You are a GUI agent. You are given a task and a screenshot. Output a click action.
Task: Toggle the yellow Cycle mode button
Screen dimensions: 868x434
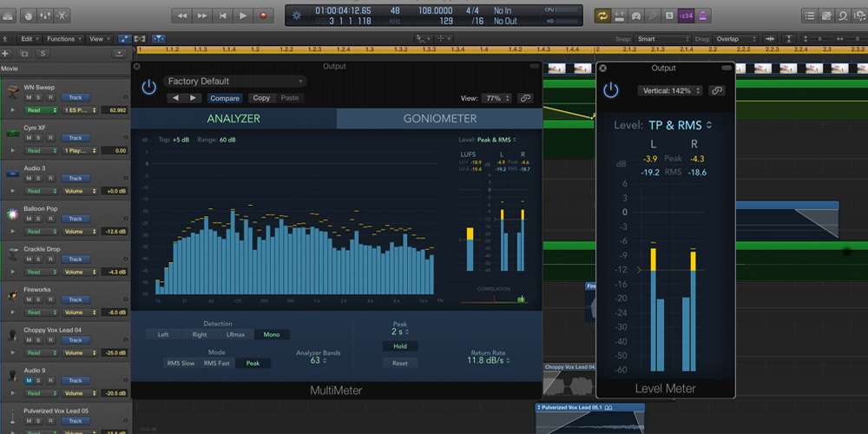602,16
